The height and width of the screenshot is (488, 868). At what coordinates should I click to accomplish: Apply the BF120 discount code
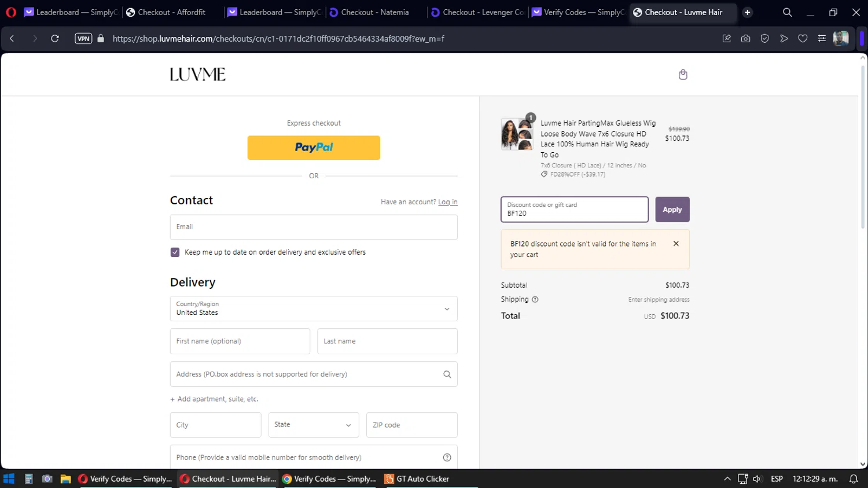coord(672,210)
